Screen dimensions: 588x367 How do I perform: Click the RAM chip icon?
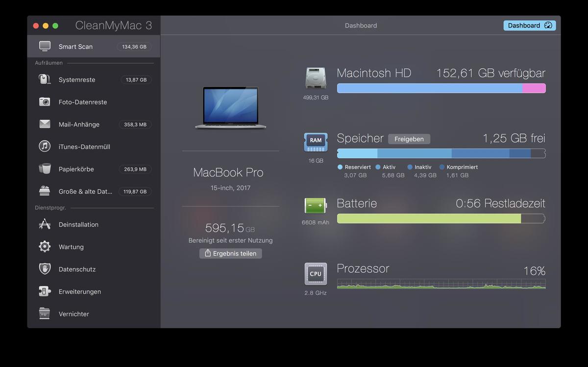316,142
